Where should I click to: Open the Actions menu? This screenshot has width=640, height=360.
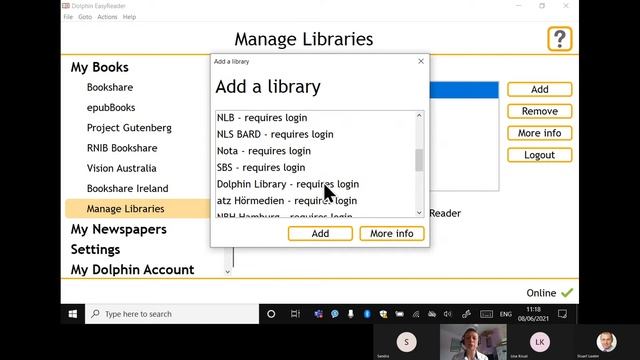click(107, 17)
